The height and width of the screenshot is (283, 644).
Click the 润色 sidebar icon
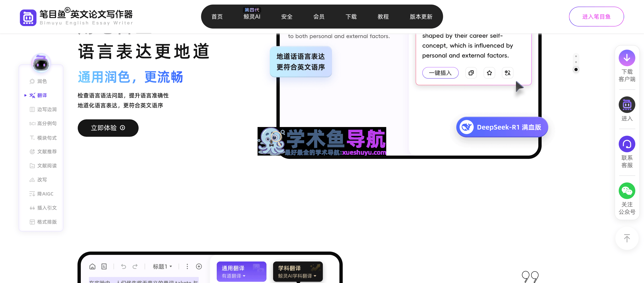coord(32,81)
